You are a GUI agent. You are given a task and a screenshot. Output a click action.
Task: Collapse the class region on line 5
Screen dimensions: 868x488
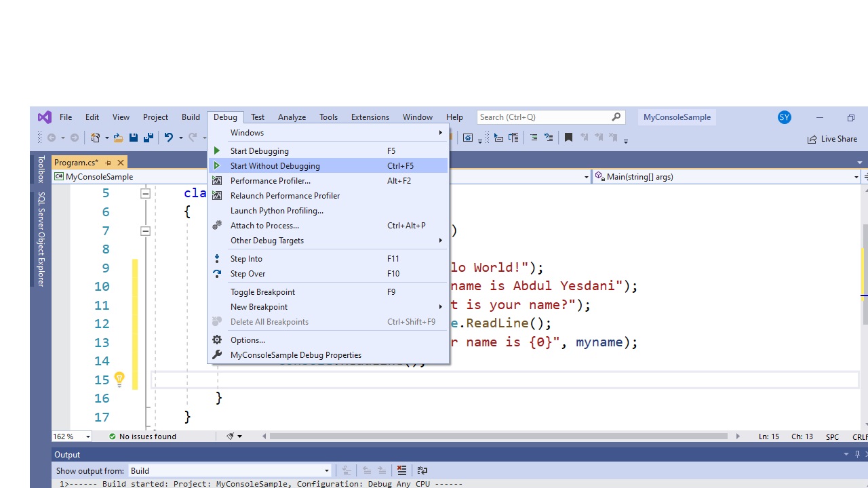145,193
